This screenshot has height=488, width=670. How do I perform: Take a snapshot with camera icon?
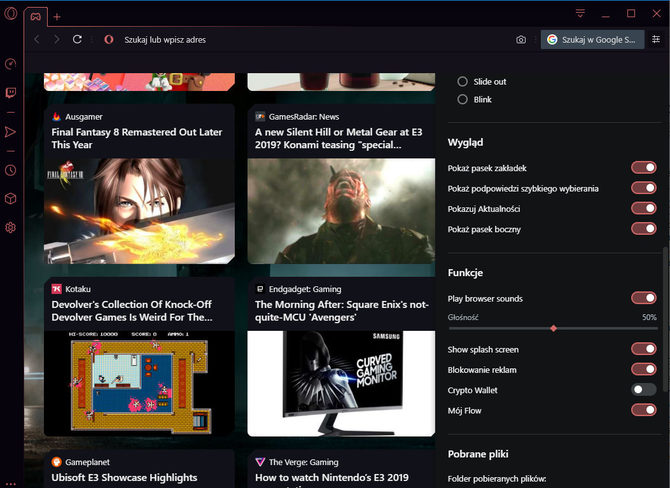[x=521, y=40]
